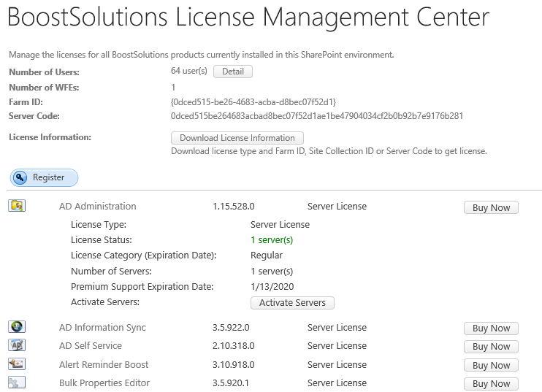
Task: Buy Now for AD Administration
Action: (491, 207)
